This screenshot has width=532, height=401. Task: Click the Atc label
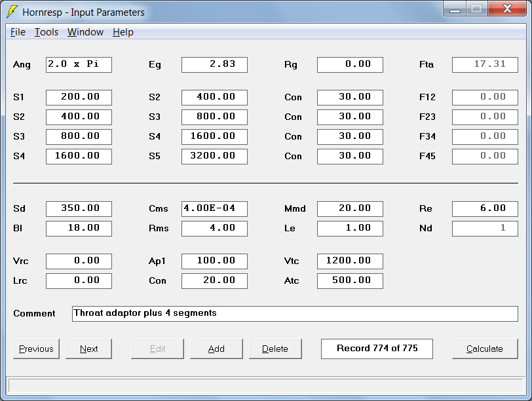click(292, 280)
